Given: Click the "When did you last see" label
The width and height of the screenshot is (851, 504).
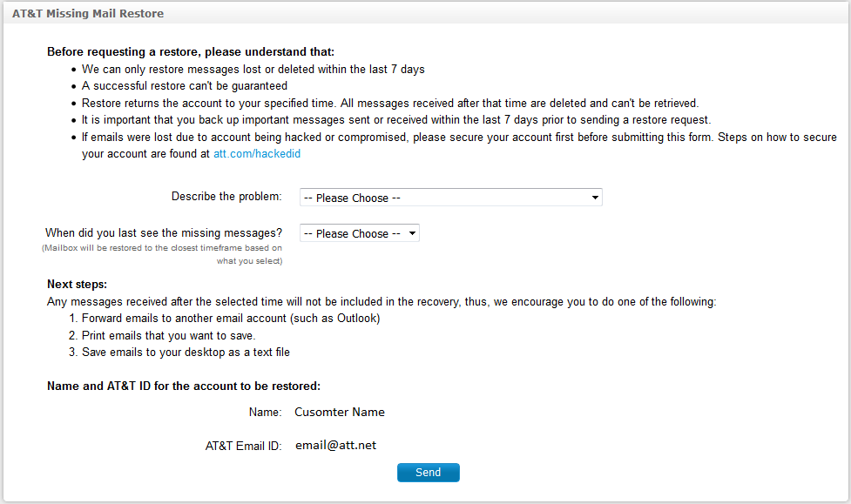Looking at the screenshot, I should pos(164,232).
